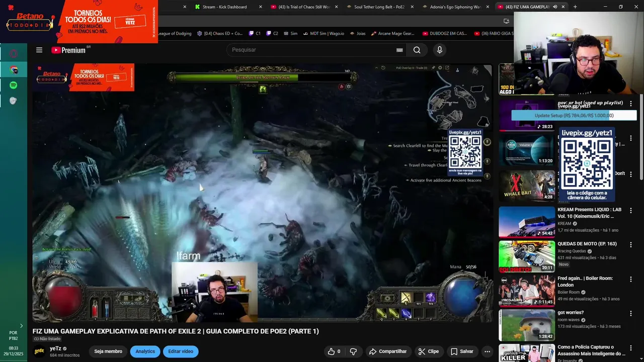Click the cast media icon in address bar
Image resolution: width=644 pixels, height=362 pixels.
[x=506, y=21]
